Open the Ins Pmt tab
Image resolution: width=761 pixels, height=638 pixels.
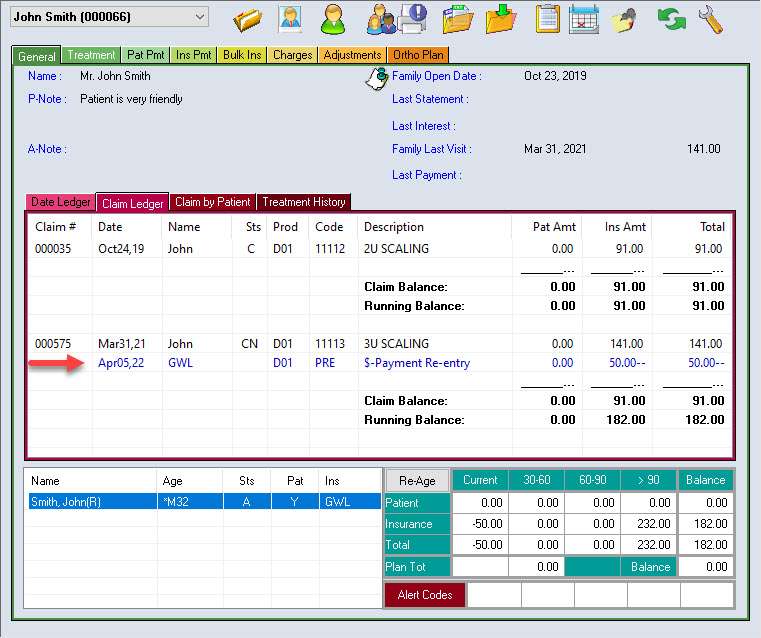click(194, 55)
